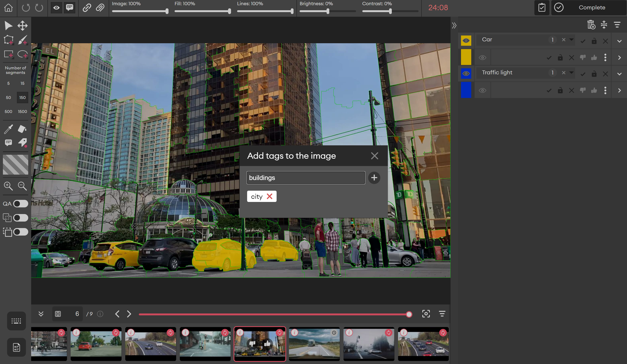
Task: Open the Traffic light class dropdown arrow
Action: pyautogui.click(x=572, y=72)
